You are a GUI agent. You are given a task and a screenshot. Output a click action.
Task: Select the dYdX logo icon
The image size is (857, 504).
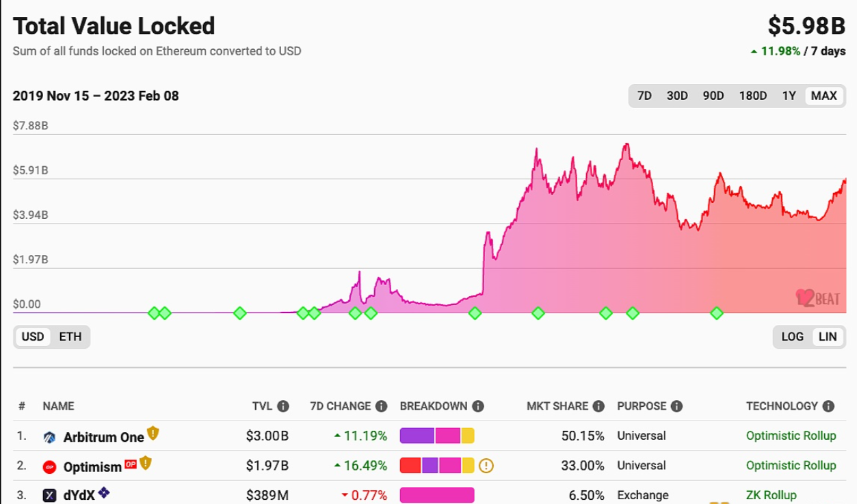pos(48,494)
